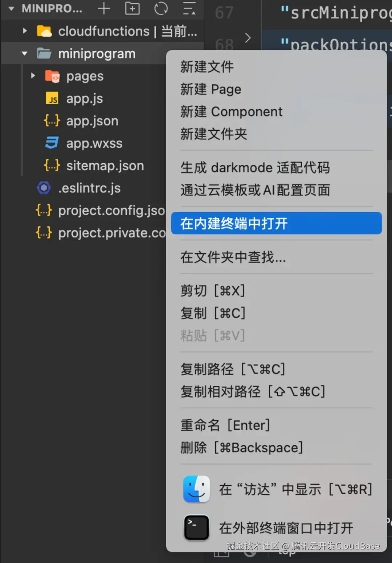Viewport: 392px width, 563px height.
Task: Click the ESLint icon next to .eslintrc.js
Action: click(x=43, y=188)
